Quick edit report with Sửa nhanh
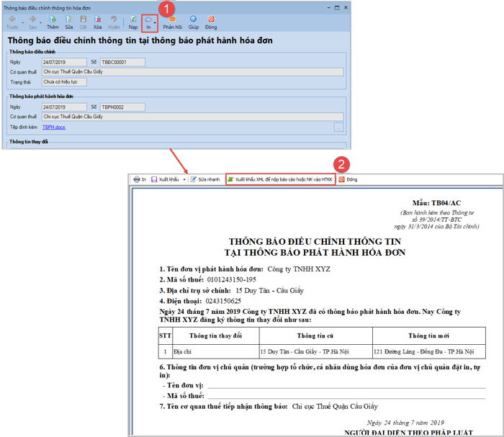The width and height of the screenshot is (504, 437). (205, 179)
